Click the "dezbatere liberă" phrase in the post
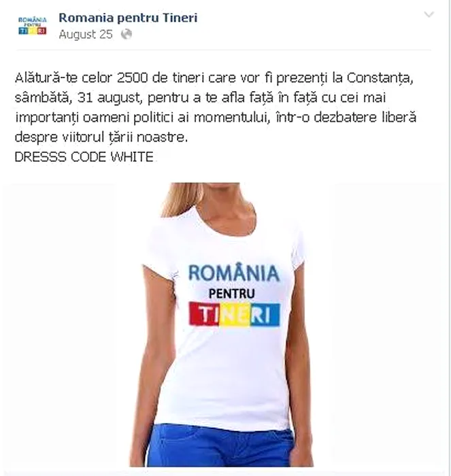 (x=365, y=117)
